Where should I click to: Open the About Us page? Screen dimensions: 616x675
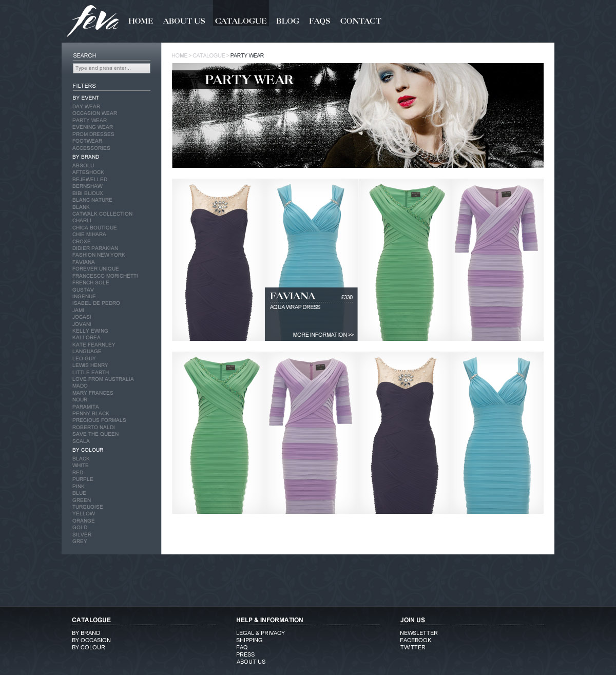(184, 21)
